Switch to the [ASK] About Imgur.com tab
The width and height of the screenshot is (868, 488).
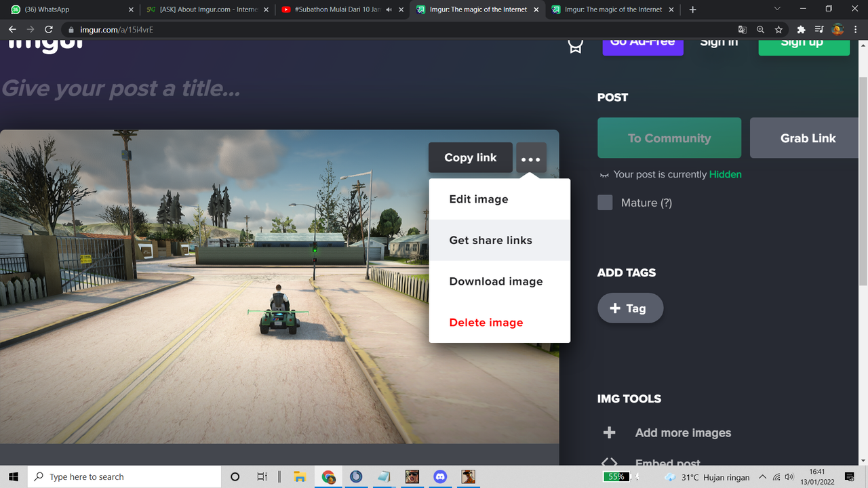point(207,9)
